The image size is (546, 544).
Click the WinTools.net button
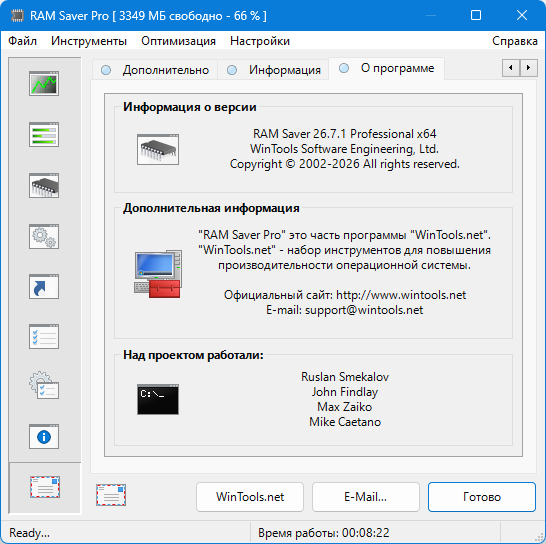point(250,497)
